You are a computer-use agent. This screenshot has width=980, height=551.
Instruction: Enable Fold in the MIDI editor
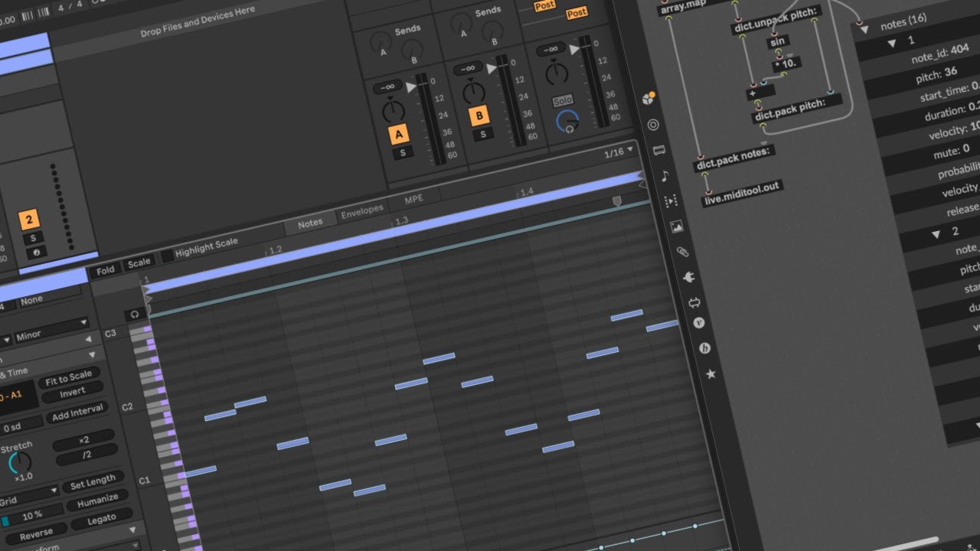click(106, 269)
